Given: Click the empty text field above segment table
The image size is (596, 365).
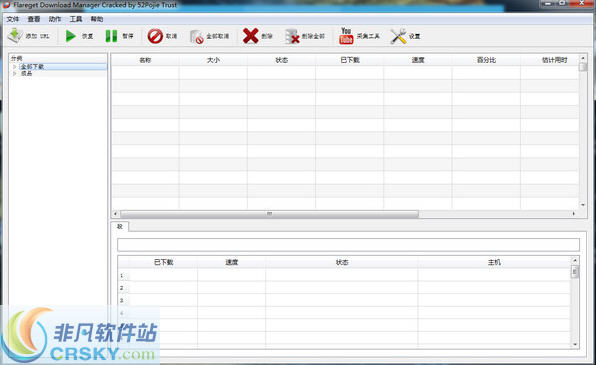Looking at the screenshot, I should [x=348, y=245].
